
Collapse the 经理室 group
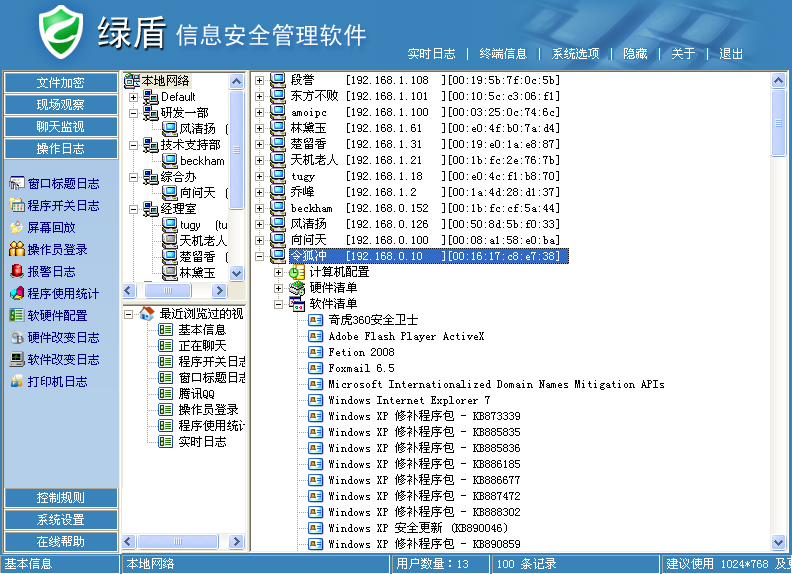(x=133, y=209)
